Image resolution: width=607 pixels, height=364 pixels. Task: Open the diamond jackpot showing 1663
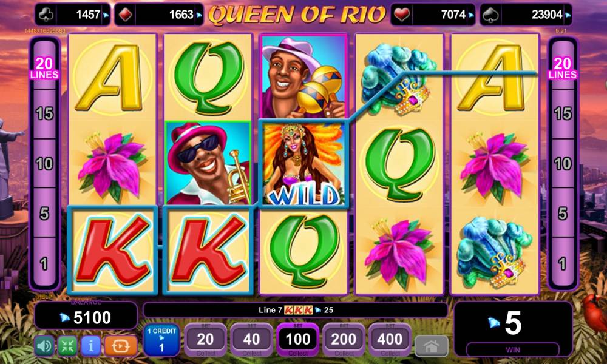point(158,15)
